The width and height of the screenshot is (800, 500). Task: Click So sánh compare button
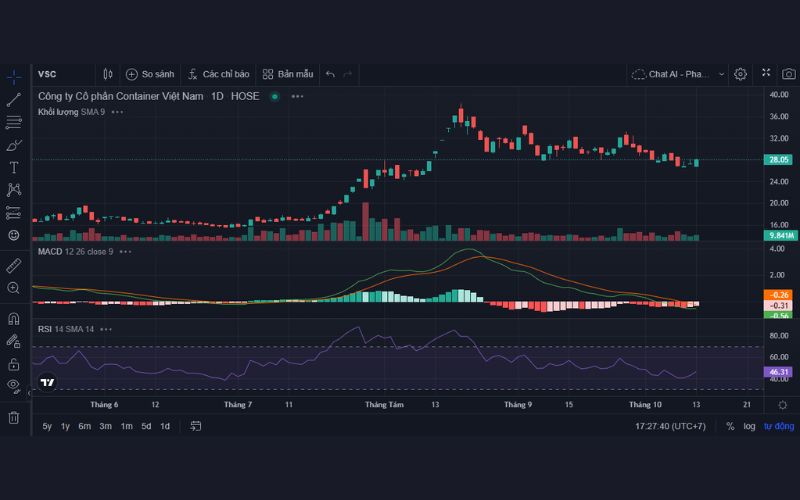coord(149,74)
